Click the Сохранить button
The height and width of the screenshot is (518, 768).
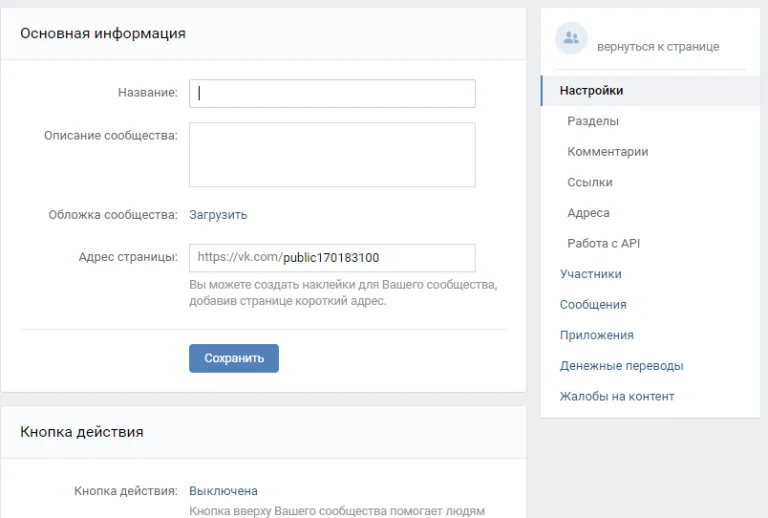[x=234, y=358]
